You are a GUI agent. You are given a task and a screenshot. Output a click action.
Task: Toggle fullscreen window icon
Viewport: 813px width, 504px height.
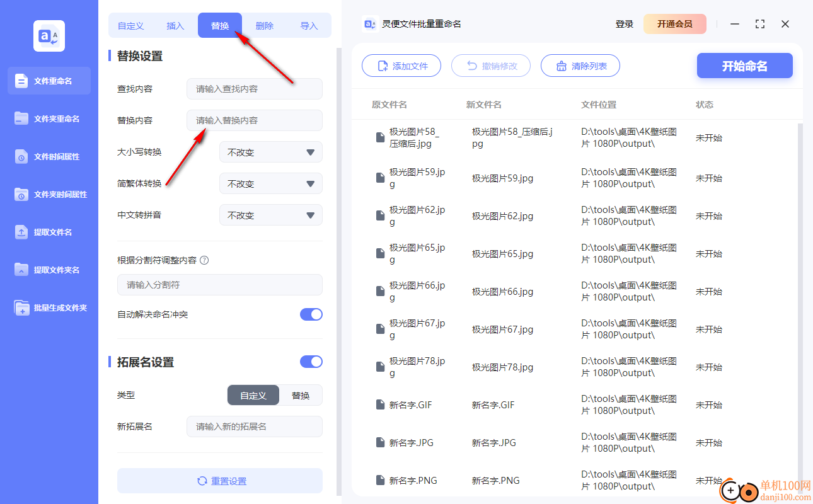click(760, 24)
